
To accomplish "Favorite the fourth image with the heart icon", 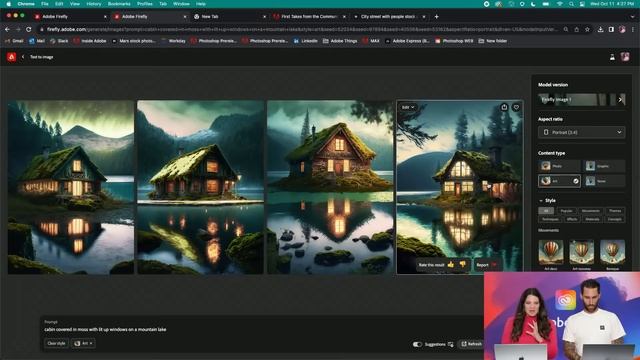I will pyautogui.click(x=516, y=107).
